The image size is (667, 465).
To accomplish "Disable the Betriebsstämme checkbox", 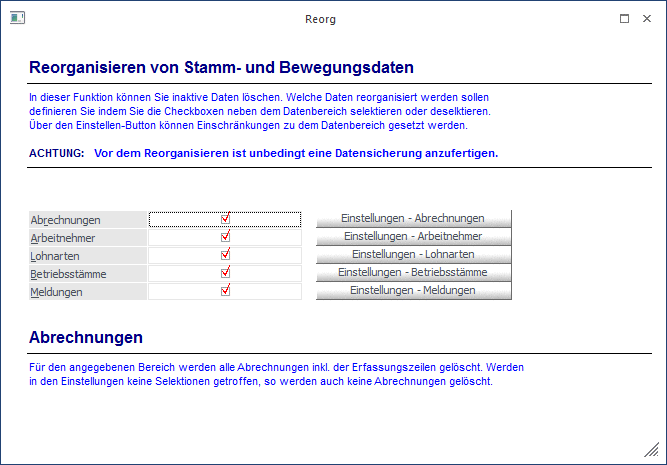I will coord(225,273).
